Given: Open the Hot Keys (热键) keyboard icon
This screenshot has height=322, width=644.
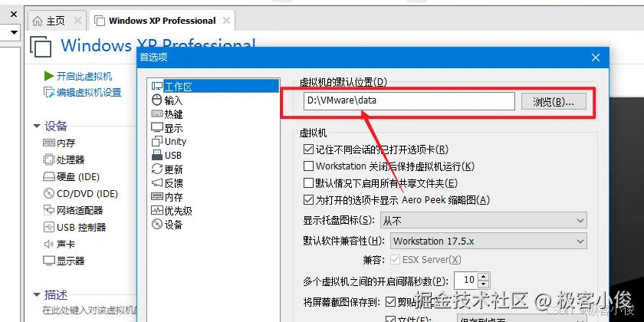Looking at the screenshot, I should pyautogui.click(x=157, y=113).
